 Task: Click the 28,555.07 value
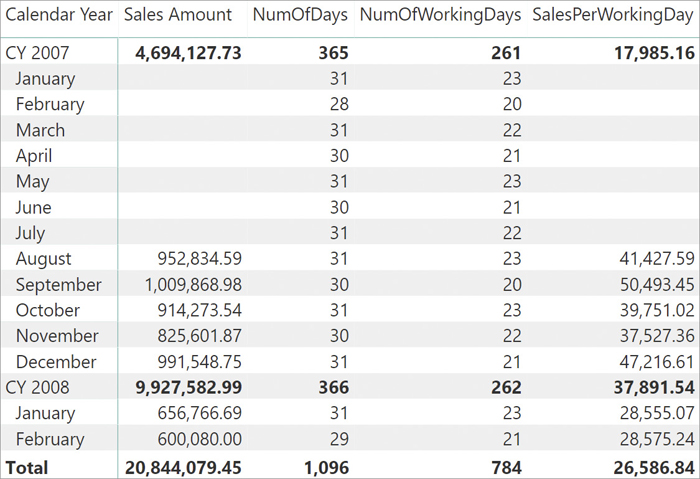point(657,413)
